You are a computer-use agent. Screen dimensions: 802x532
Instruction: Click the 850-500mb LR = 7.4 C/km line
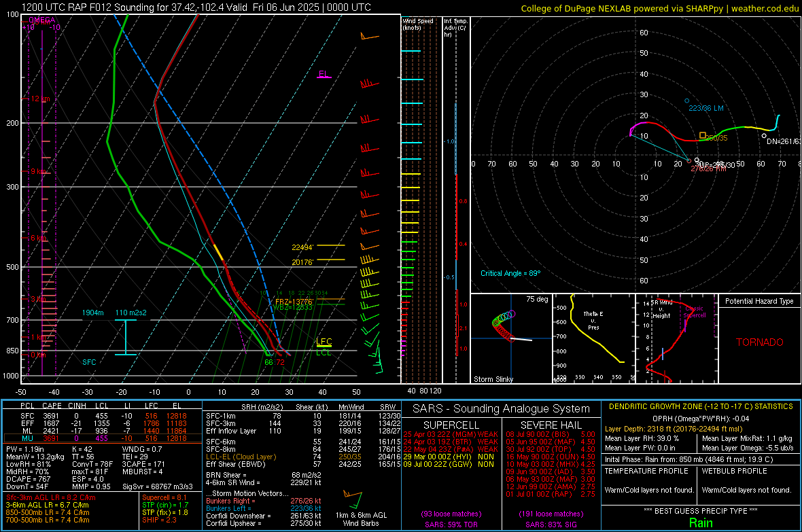point(48,512)
